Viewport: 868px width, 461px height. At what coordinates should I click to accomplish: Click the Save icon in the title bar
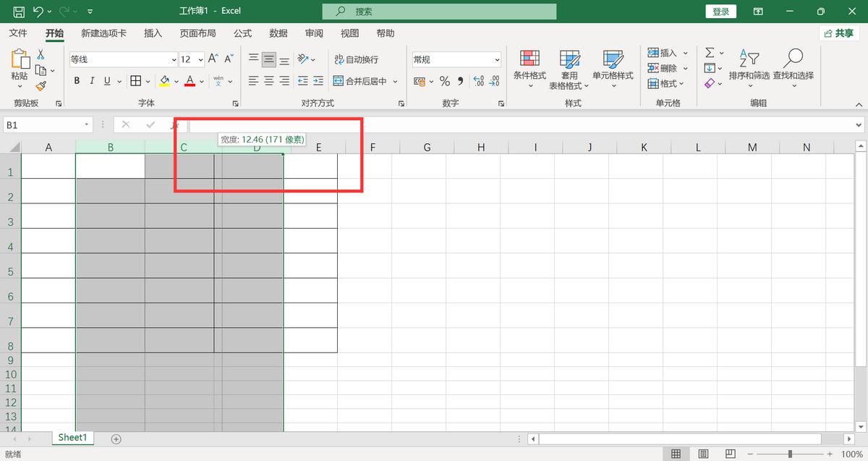coord(19,12)
